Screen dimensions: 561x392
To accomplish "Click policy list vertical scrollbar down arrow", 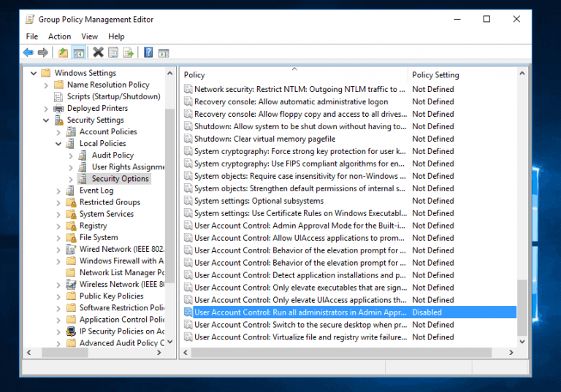I will pos(522,342).
